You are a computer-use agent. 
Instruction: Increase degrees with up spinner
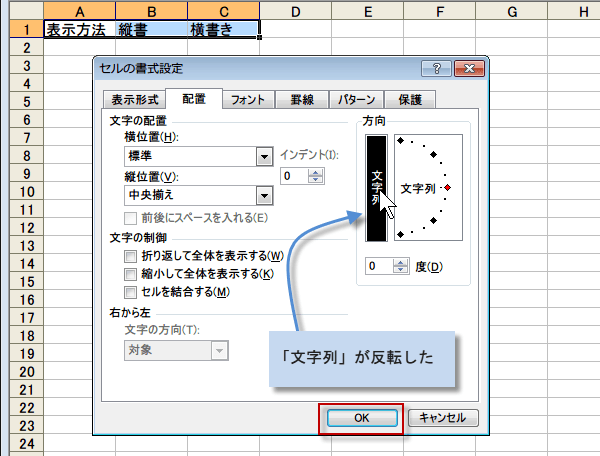(x=401, y=262)
